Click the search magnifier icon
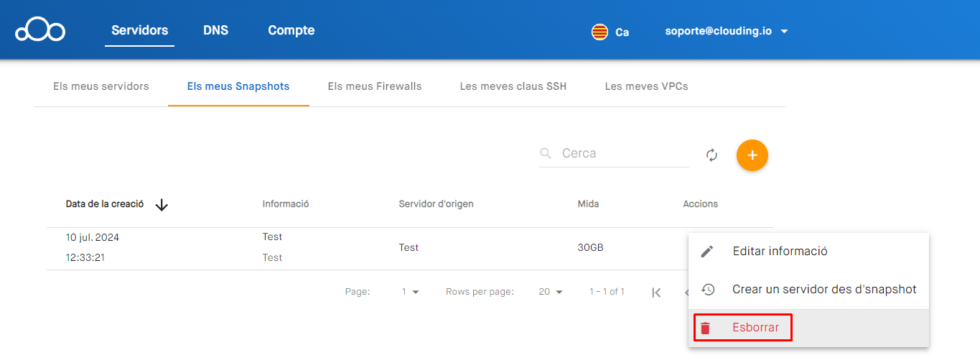 (x=546, y=153)
